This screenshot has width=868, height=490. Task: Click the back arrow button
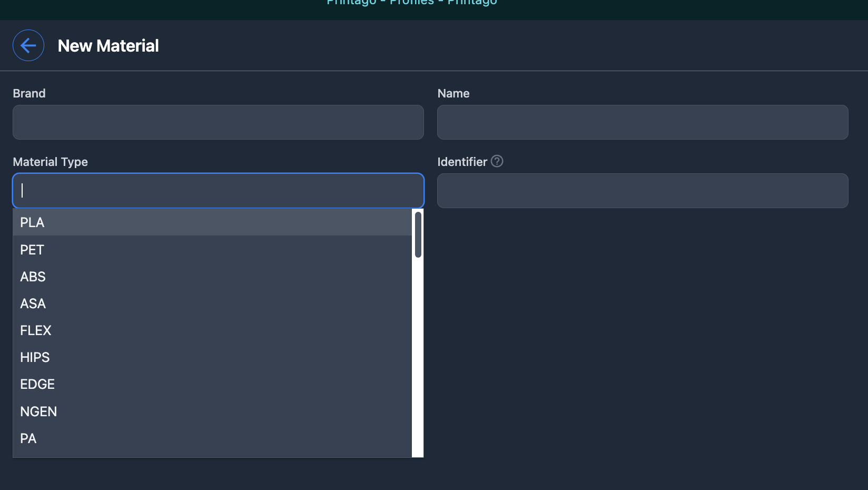point(28,45)
